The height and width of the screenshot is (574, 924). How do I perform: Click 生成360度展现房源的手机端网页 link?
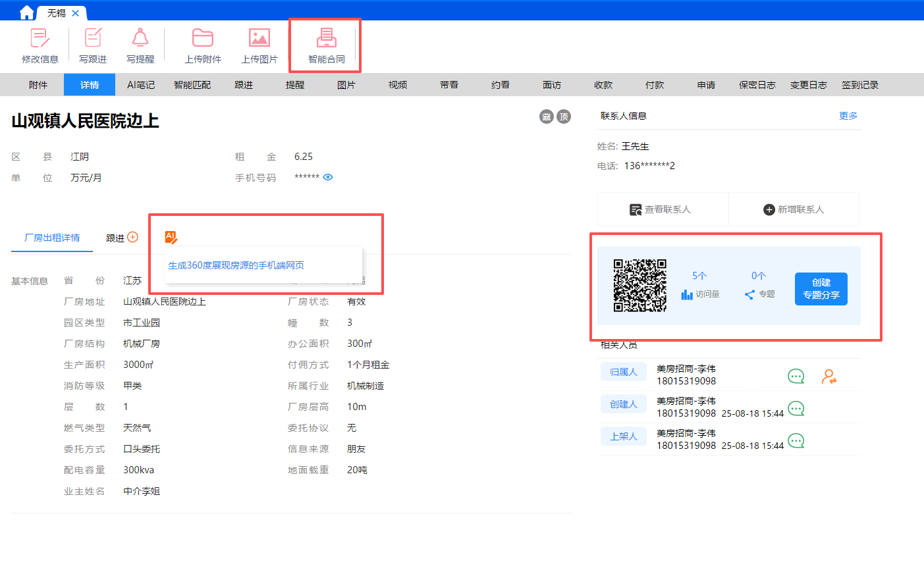pyautogui.click(x=236, y=265)
